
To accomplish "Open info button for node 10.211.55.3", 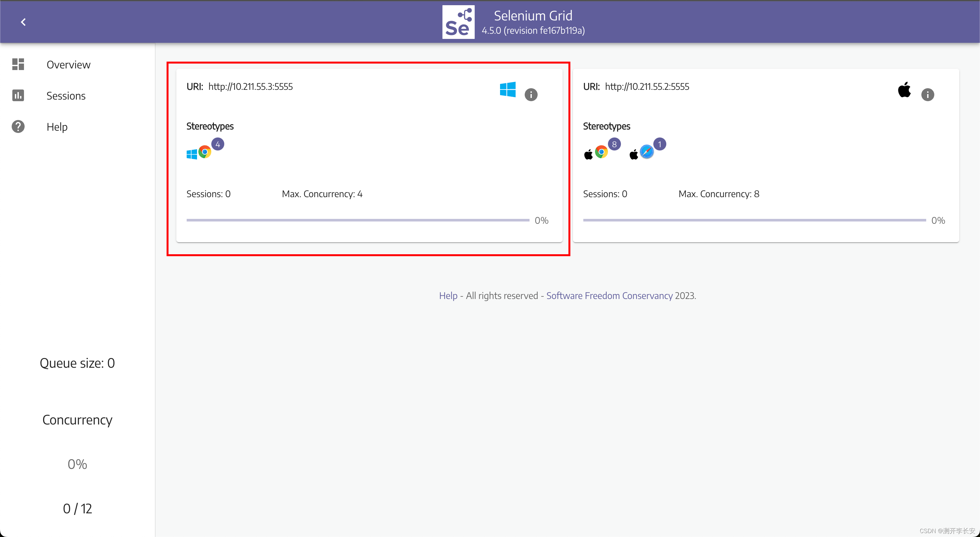I will [531, 94].
